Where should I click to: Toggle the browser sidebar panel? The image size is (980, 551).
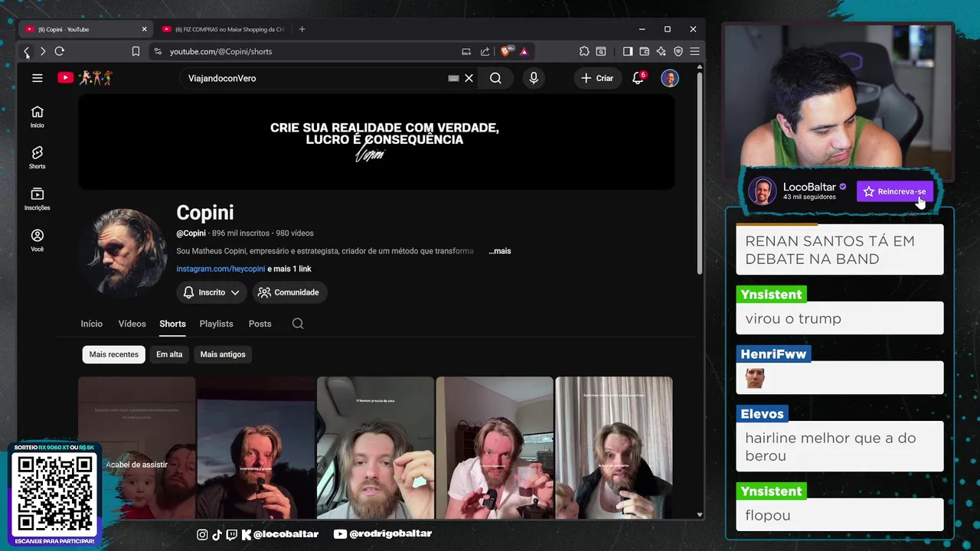628,51
